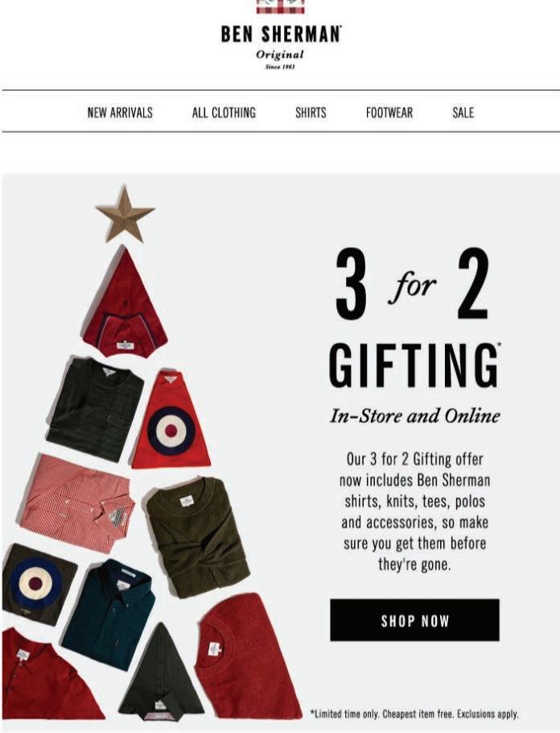Browse the Footwear category
Viewport: 560px width, 733px height.
point(389,113)
